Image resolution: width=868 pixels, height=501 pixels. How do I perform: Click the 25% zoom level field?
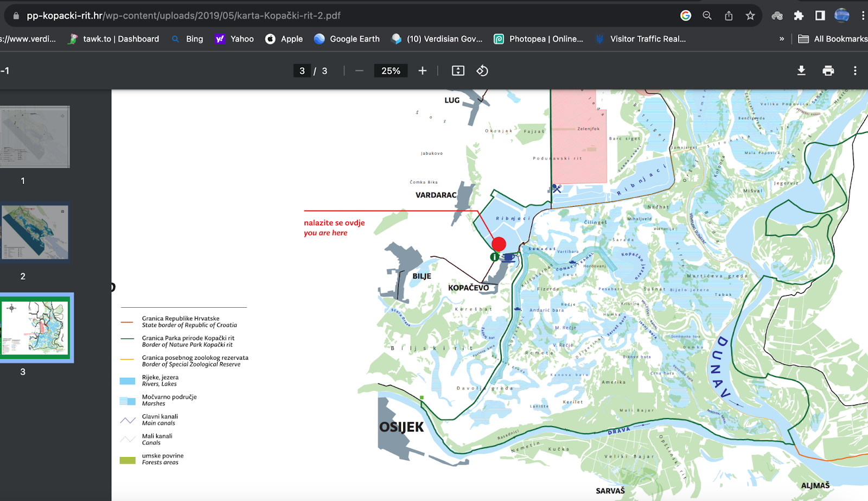(x=391, y=71)
